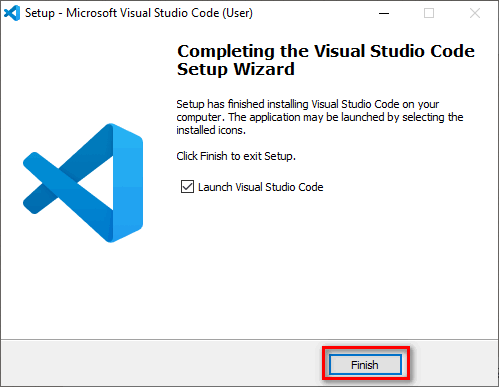Close the Setup wizard window
This screenshot has width=499, height=387.
coord(475,13)
